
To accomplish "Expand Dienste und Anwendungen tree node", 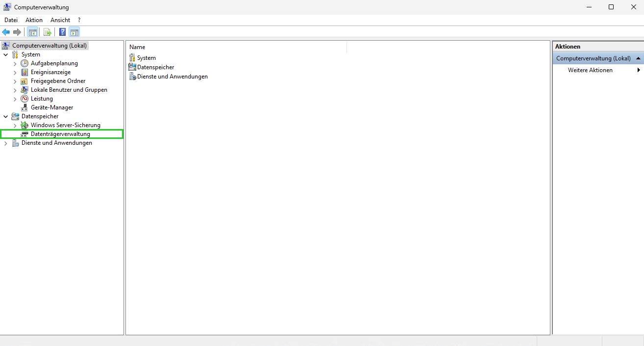I will 6,143.
